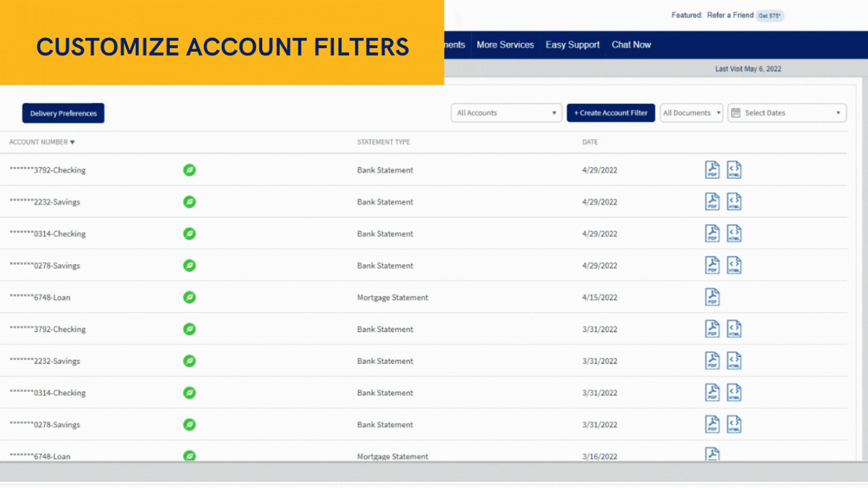View HTML version of 0278-Savings April statement
868x488 pixels.
pos(734,265)
